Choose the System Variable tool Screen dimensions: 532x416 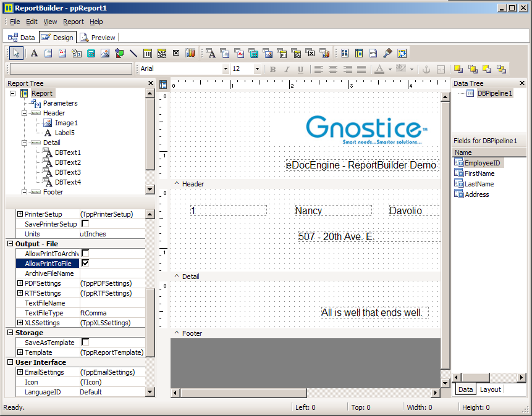pyautogui.click(x=77, y=53)
